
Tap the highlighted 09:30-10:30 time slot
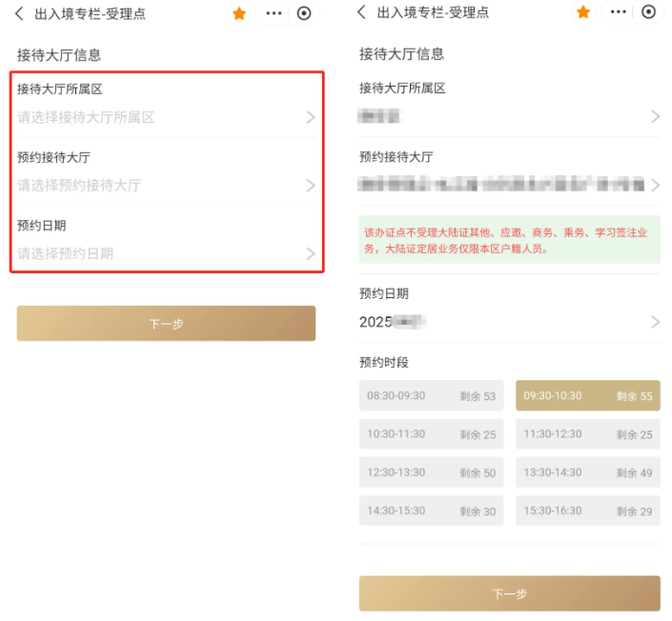(587, 396)
